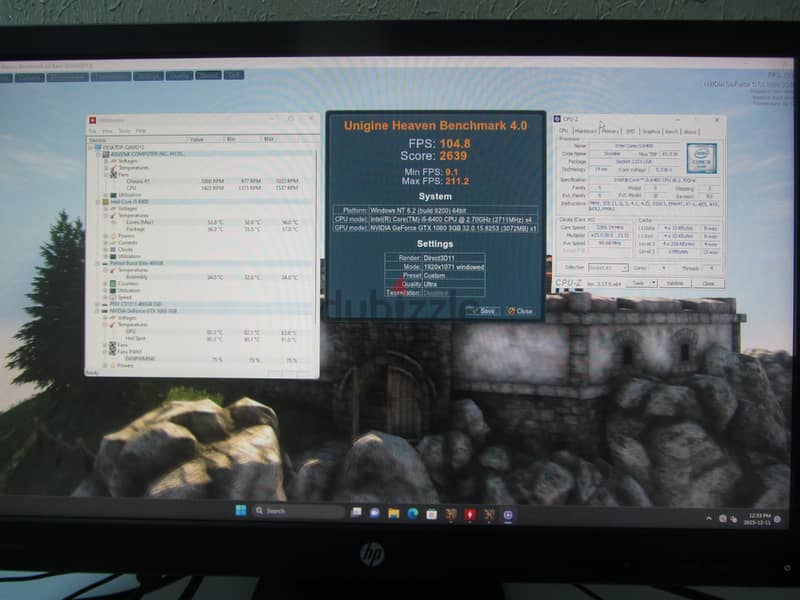Switch to CPU-Z via purple taskbar icon
Image resolution: width=800 pixels, height=600 pixels.
pyautogui.click(x=508, y=515)
